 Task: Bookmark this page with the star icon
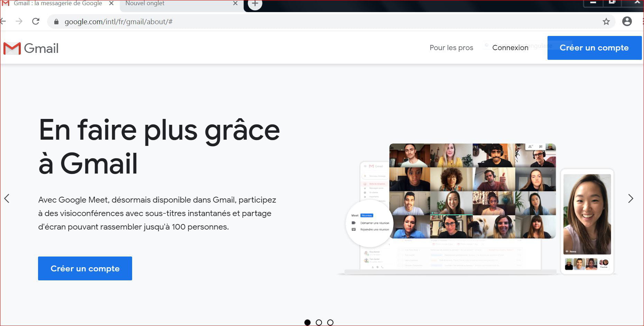tap(606, 21)
